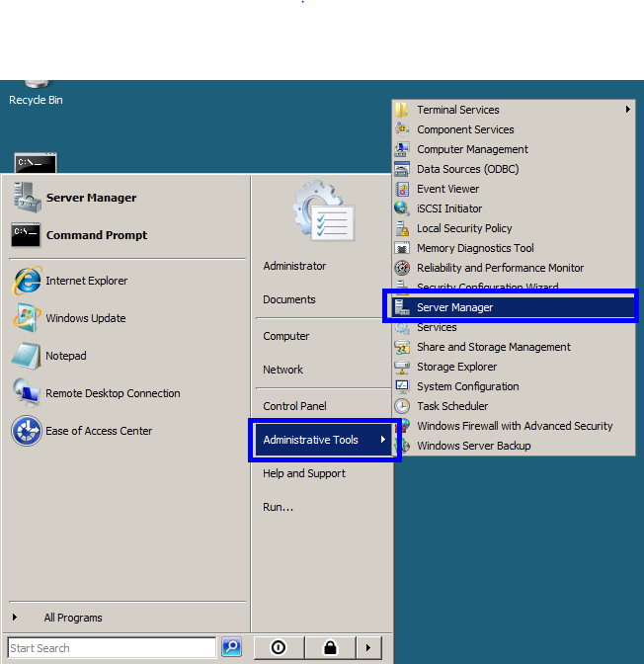The width and height of the screenshot is (644, 664).
Task: Click the Event Viewer icon
Action: click(402, 189)
